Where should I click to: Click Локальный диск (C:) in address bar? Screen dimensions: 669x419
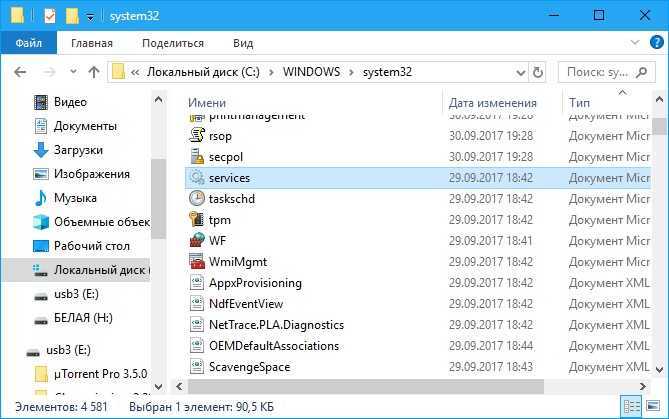click(x=203, y=72)
